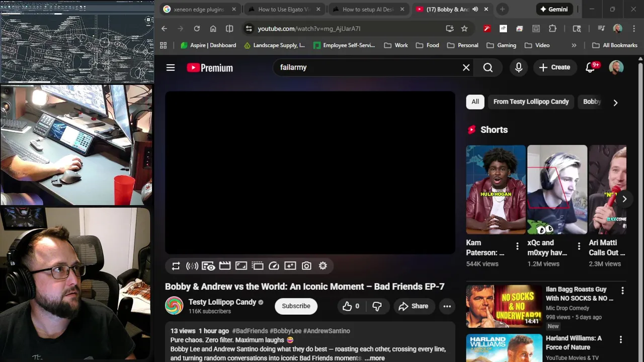Clear the failarmy search text

click(466, 67)
